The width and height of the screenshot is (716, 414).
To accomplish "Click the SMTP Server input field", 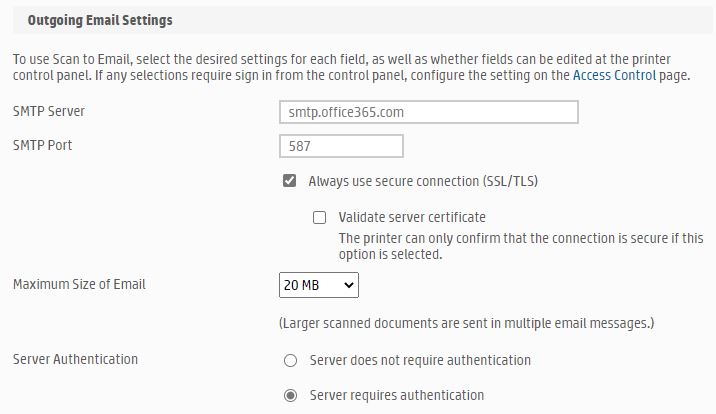I will tap(429, 112).
